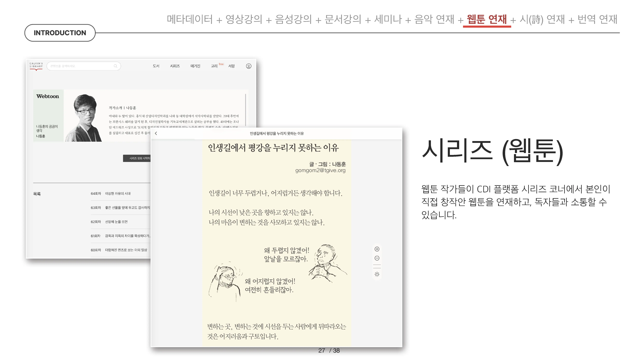Select the 시(詩) 연재 heading item
Viewport: 644px width, 362px height.
tap(542, 19)
